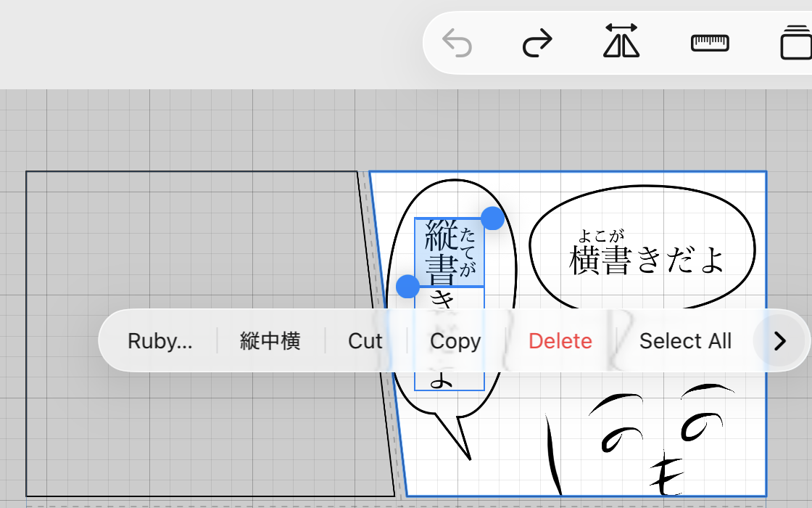The height and width of the screenshot is (508, 812).
Task: Copy the selected text
Action: (455, 340)
